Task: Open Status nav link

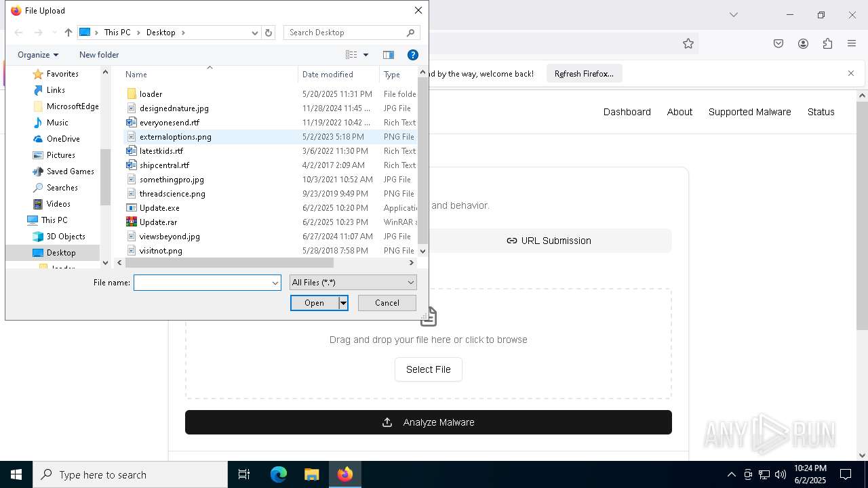Action: click(821, 112)
